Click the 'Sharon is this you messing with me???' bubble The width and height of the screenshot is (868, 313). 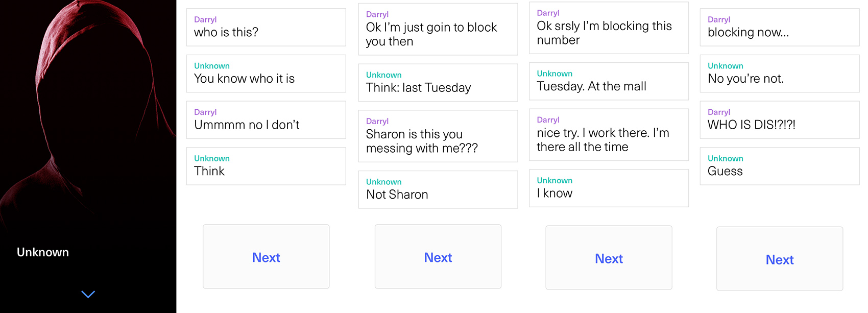(438, 136)
